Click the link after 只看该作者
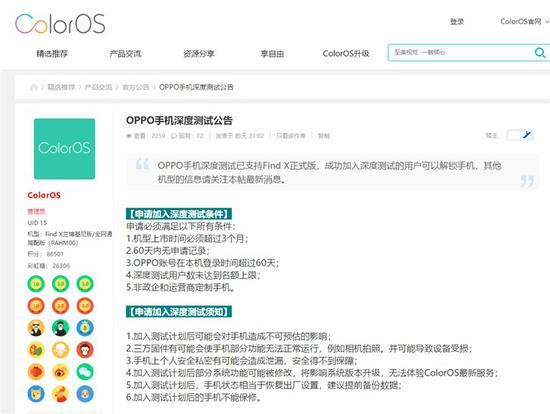This screenshot has width=550, height=414. tap(324, 136)
